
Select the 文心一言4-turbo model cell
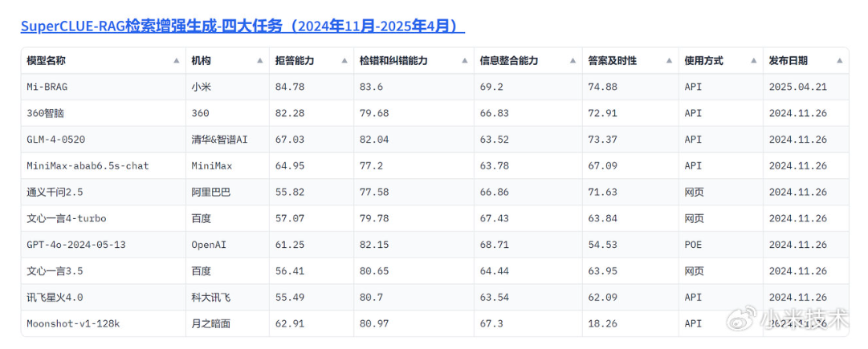click(x=104, y=218)
